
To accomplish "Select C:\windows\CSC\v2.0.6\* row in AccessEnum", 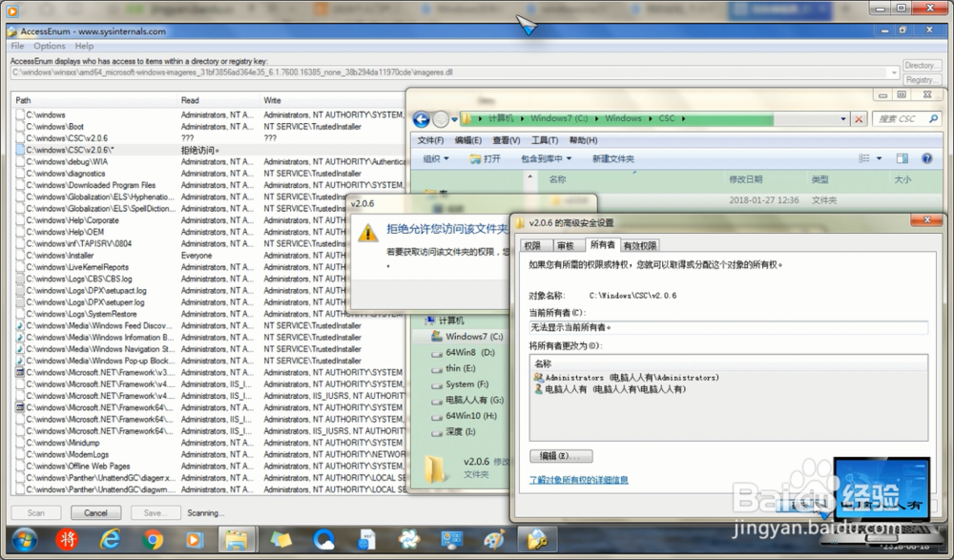I will click(209, 150).
